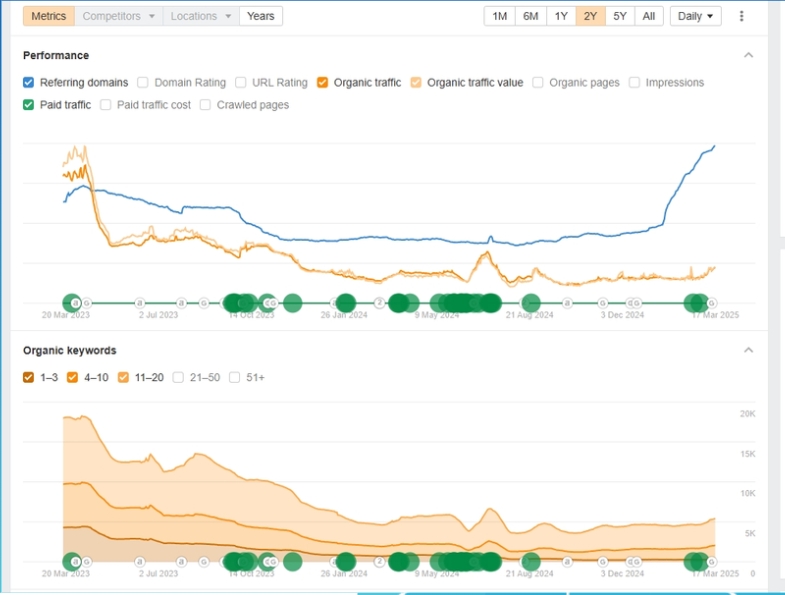
Task: Turn on the Impressions metric
Action: click(x=634, y=82)
